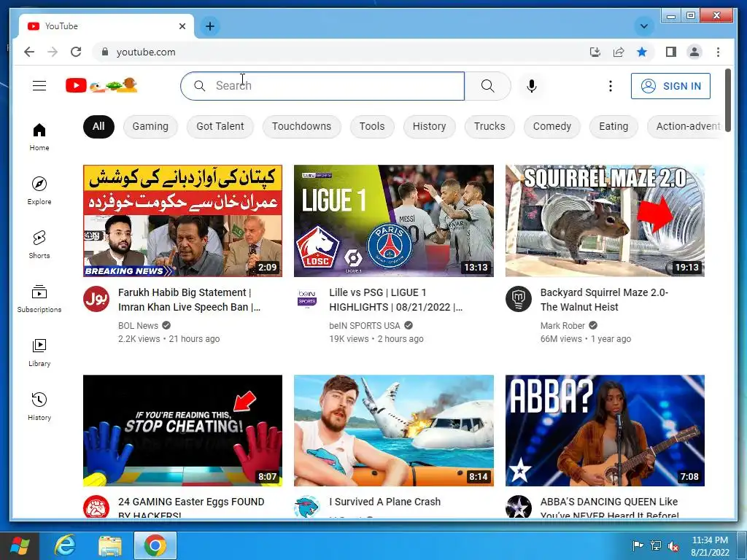Start voice search with microphone icon
Viewport: 747px width, 560px height.
[532, 86]
